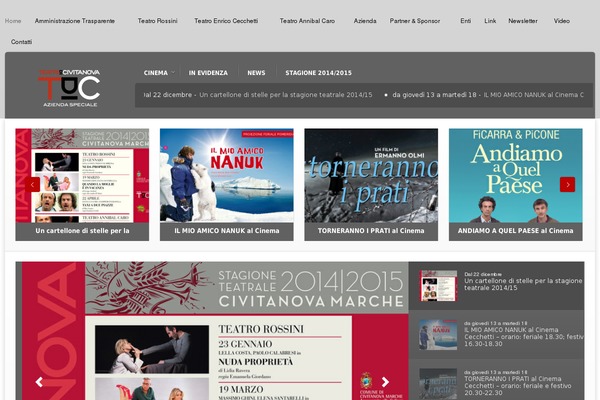Open sidebar item 'TORNERANNO I PRATI al Cinema Cecchetti'
This screenshot has width=600, height=400.
point(518,385)
